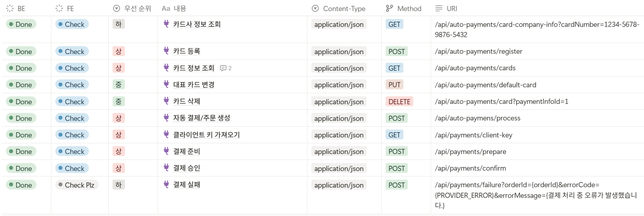Click the BE column status icon
Image resolution: width=644 pixels, height=216 pixels.
pos(10,8)
